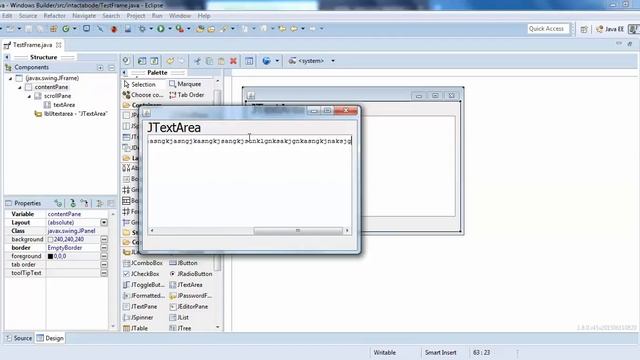
Task: Open the Help menu
Action: pos(204,16)
